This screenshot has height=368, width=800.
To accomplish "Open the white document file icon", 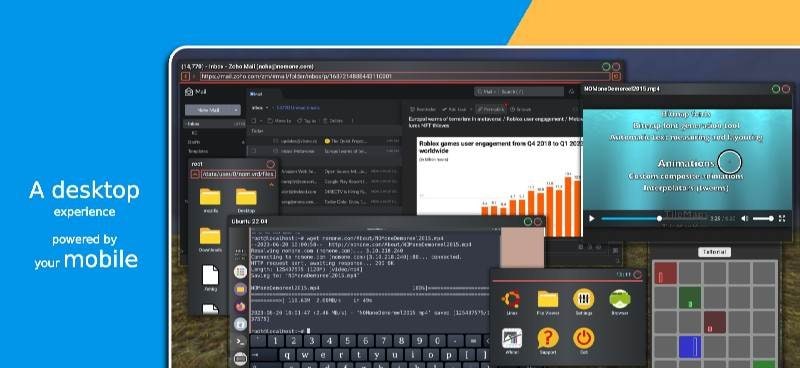I will point(210,275).
